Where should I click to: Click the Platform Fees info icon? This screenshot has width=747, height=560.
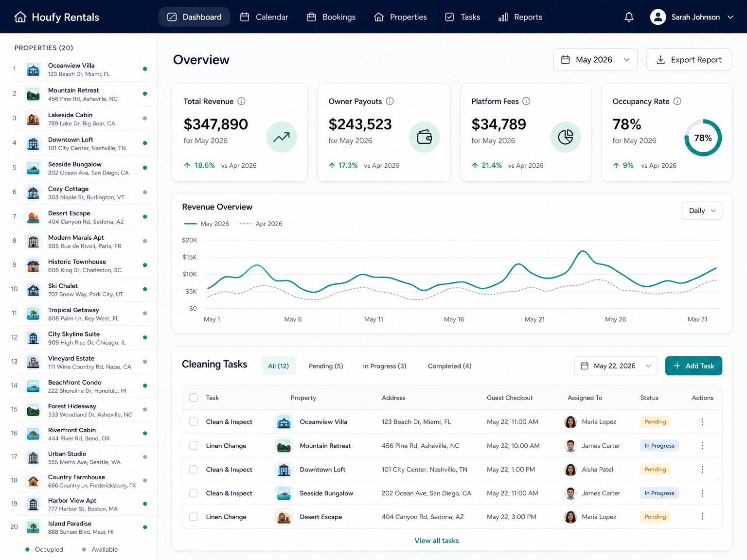(526, 101)
